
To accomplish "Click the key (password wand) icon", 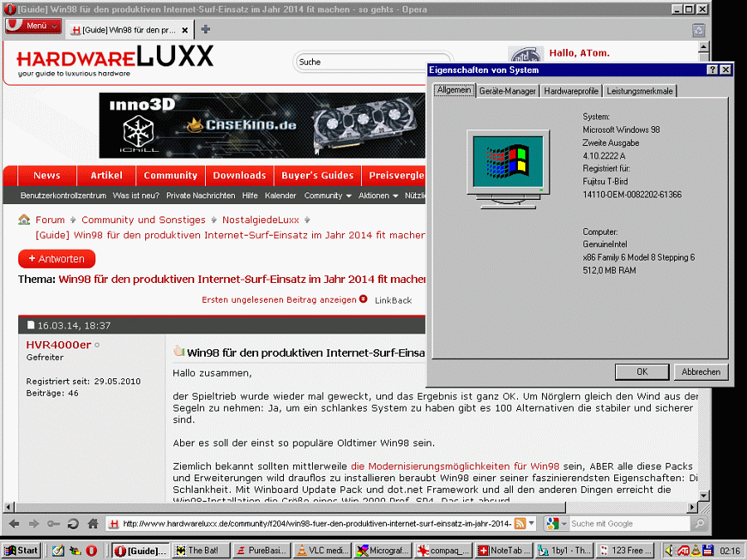I will point(53,523).
